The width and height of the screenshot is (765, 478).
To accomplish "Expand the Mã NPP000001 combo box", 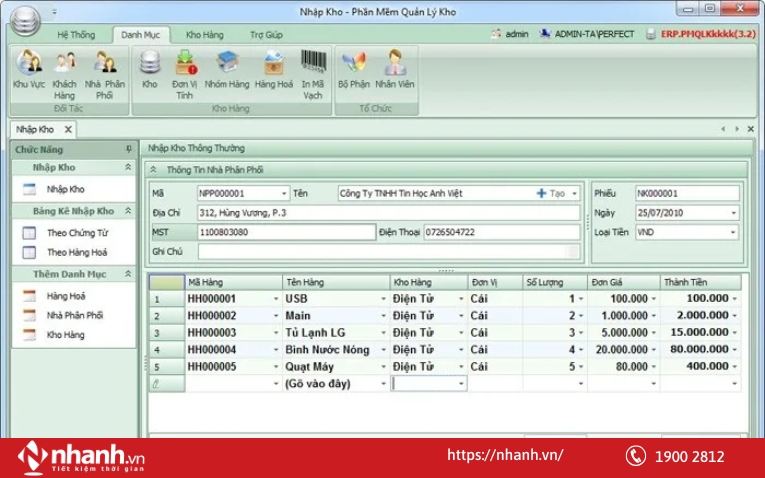I will 284,193.
